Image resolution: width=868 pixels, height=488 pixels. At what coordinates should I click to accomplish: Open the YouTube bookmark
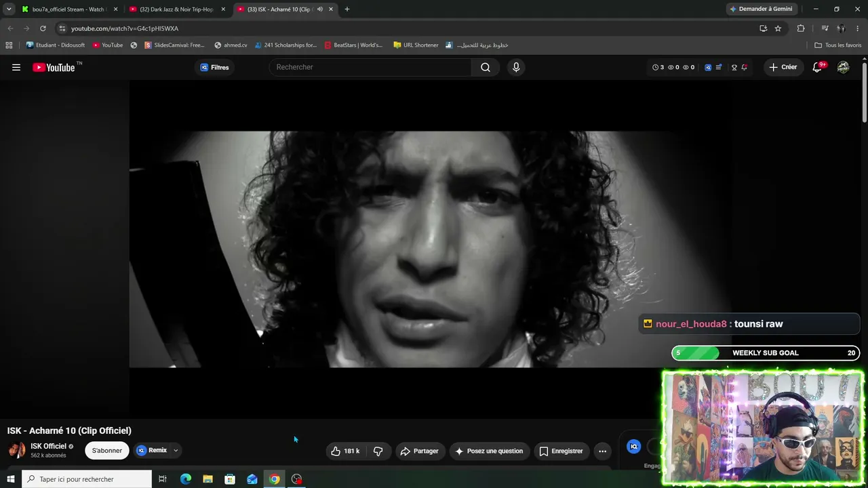point(108,45)
